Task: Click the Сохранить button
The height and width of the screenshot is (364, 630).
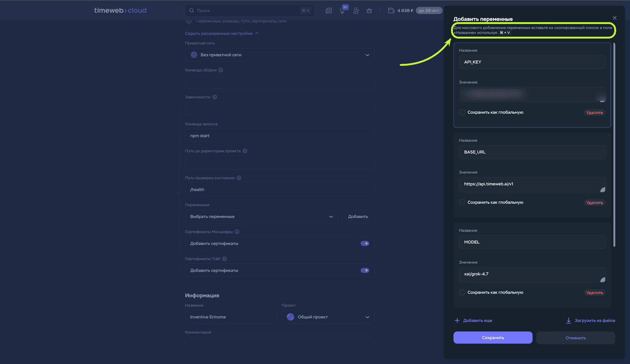Action: coord(493,338)
